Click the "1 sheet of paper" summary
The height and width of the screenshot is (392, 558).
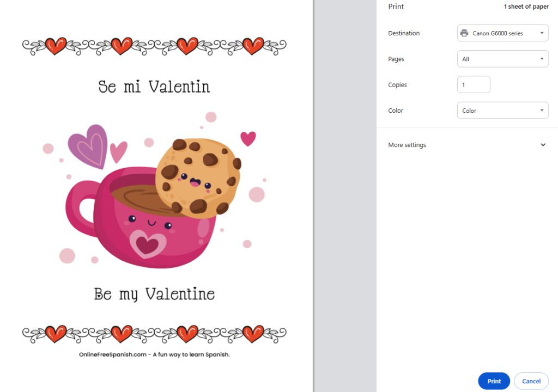click(526, 7)
